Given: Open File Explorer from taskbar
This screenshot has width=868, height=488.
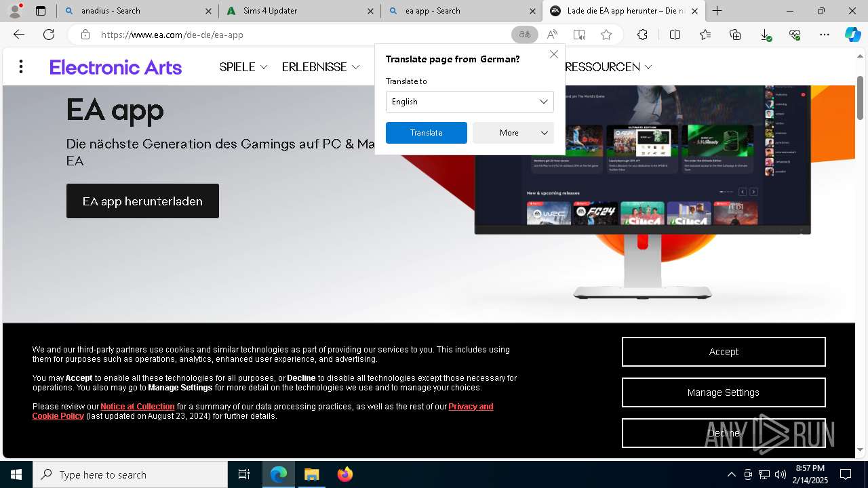Looking at the screenshot, I should tap(312, 474).
